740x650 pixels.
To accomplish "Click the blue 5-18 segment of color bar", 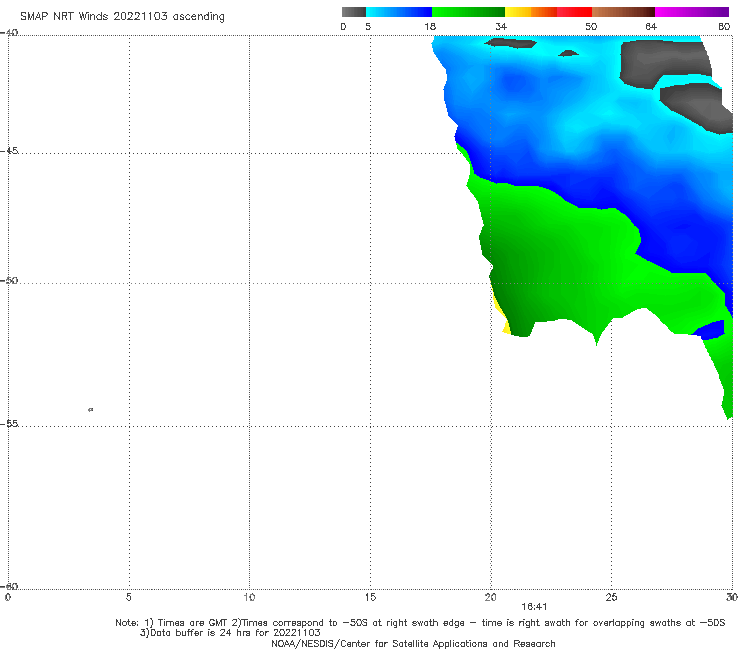I will [x=399, y=12].
